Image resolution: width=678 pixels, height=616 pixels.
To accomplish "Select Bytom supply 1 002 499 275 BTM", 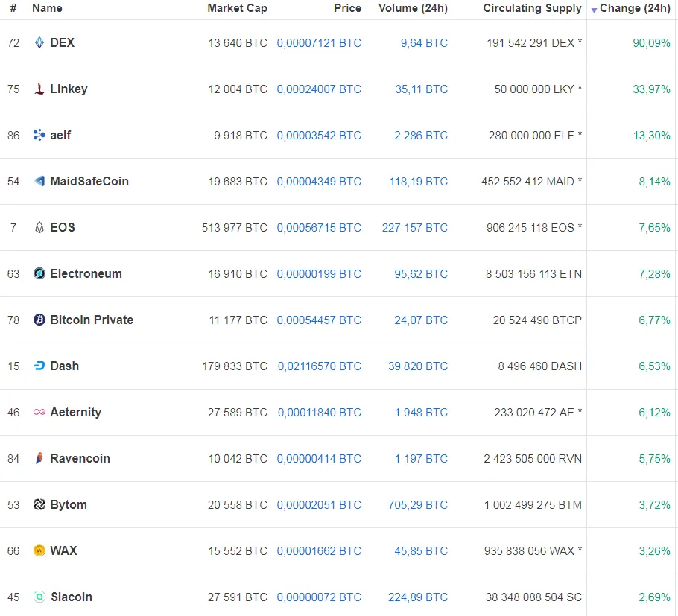I will [x=533, y=505].
